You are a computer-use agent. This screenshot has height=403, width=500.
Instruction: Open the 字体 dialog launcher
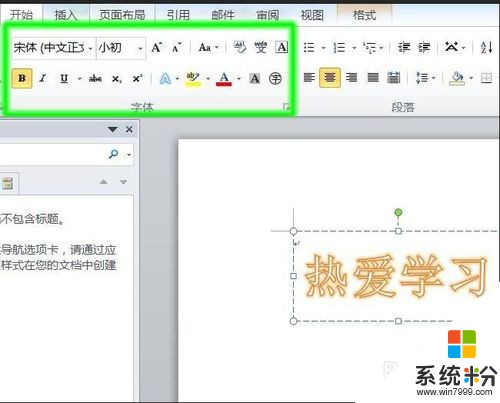[286, 107]
